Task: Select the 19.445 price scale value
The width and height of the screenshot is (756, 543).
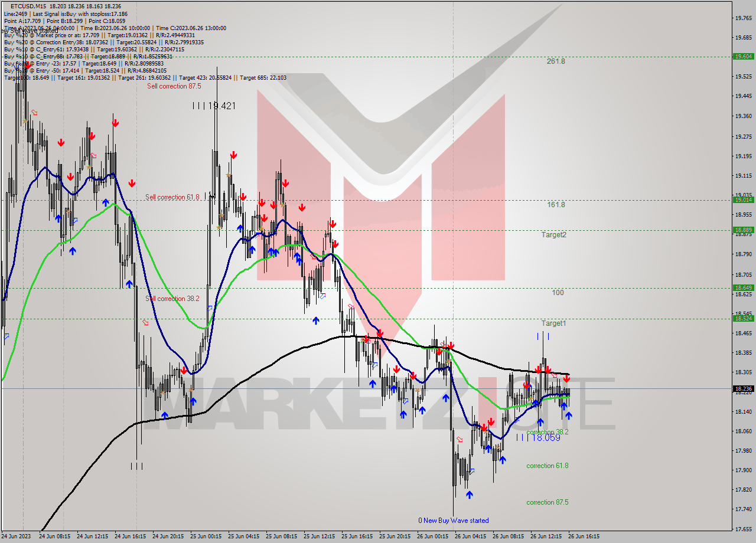Action: [743, 96]
